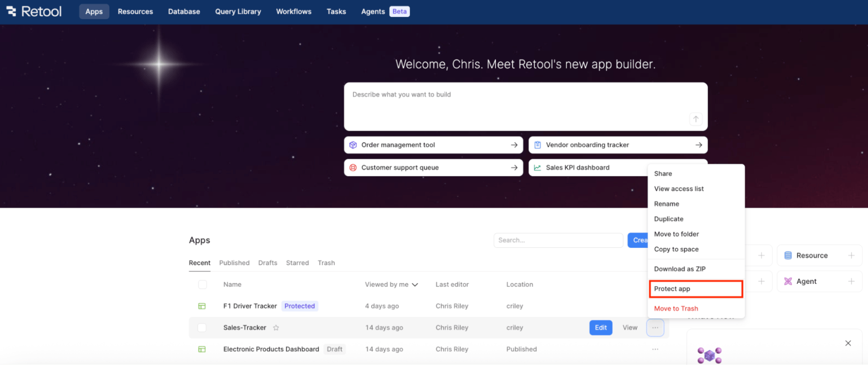Click the Create button

coord(637,240)
